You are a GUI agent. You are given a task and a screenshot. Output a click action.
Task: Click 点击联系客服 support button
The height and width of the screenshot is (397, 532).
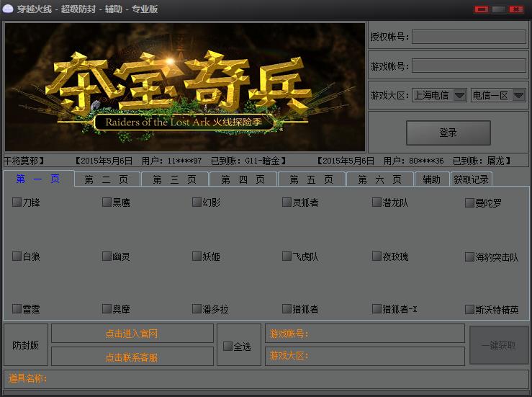[132, 357]
